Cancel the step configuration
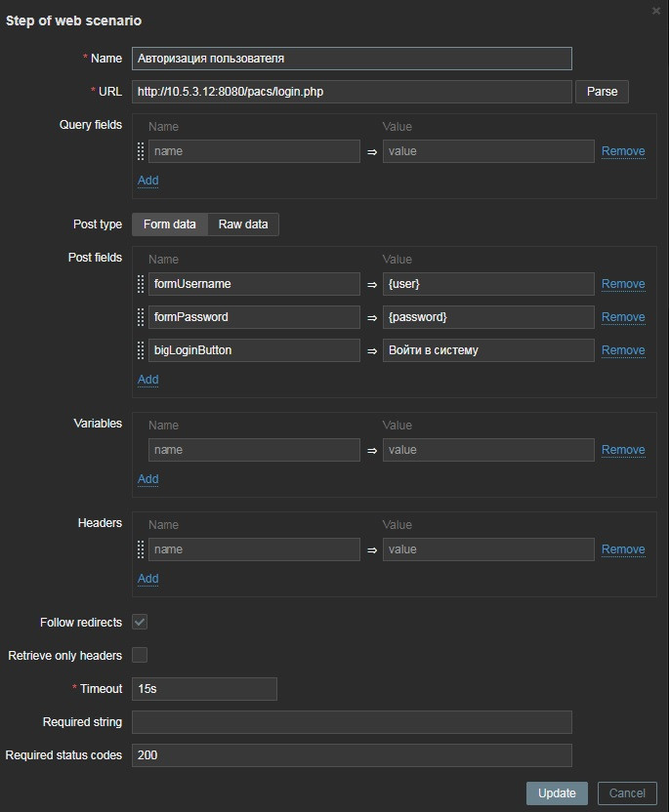Viewport: 670px width, 812px height. tap(627, 793)
